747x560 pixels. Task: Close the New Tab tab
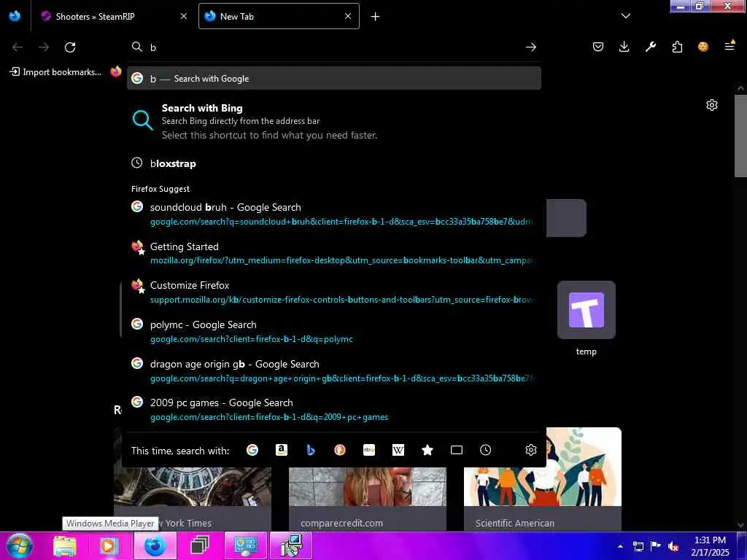coord(348,16)
